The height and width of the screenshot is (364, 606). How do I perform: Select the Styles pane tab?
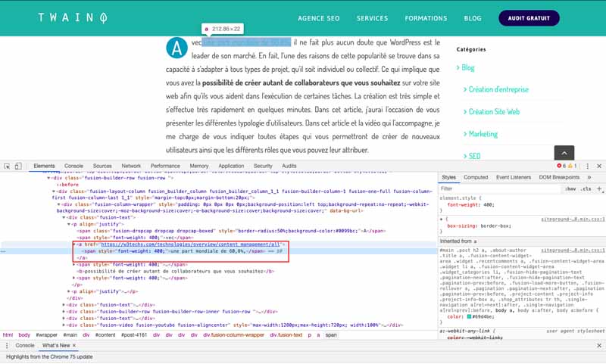[x=448, y=177]
